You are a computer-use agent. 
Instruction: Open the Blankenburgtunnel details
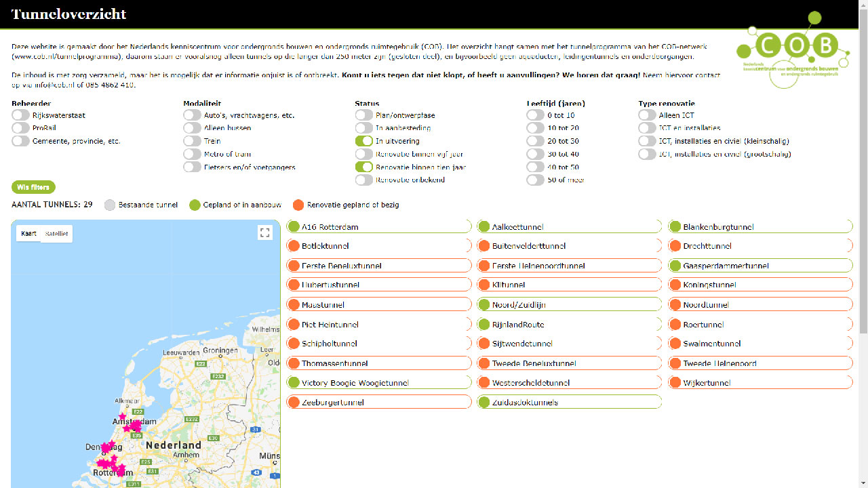point(760,226)
